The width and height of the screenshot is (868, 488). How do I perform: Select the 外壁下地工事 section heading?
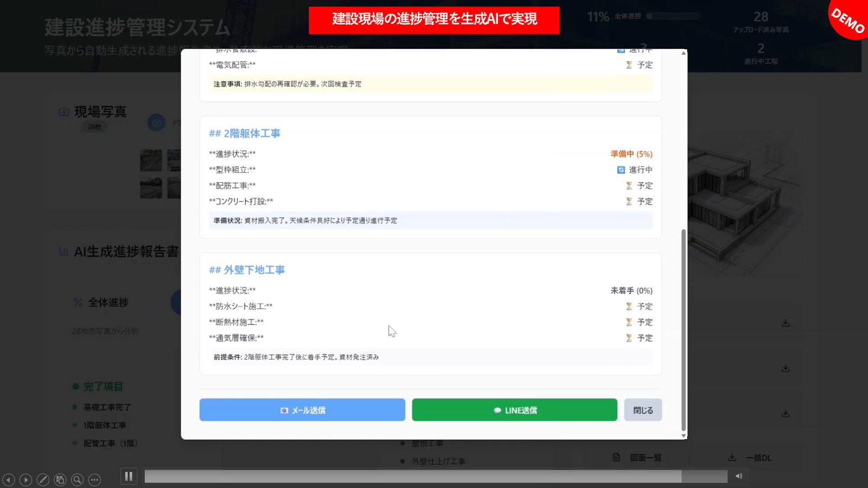click(x=247, y=270)
